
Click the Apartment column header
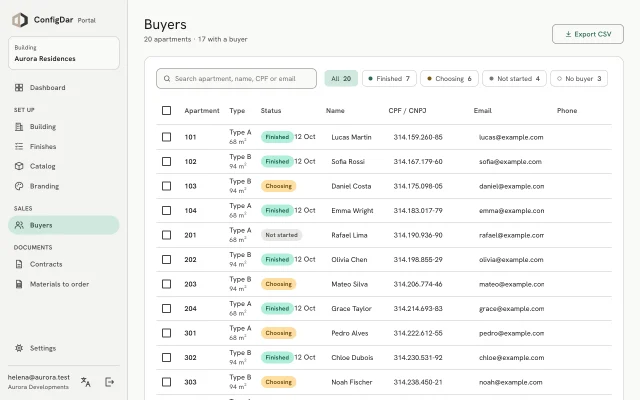[202, 111]
